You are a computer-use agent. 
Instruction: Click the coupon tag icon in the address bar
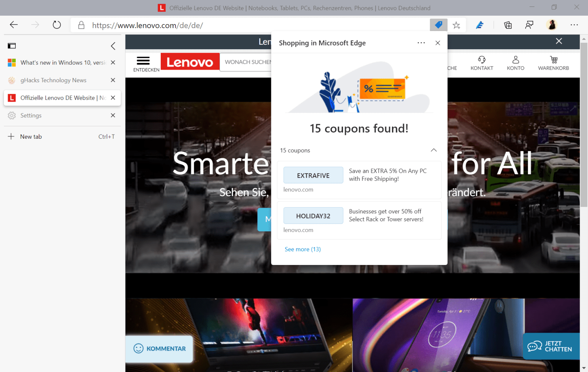click(x=439, y=25)
